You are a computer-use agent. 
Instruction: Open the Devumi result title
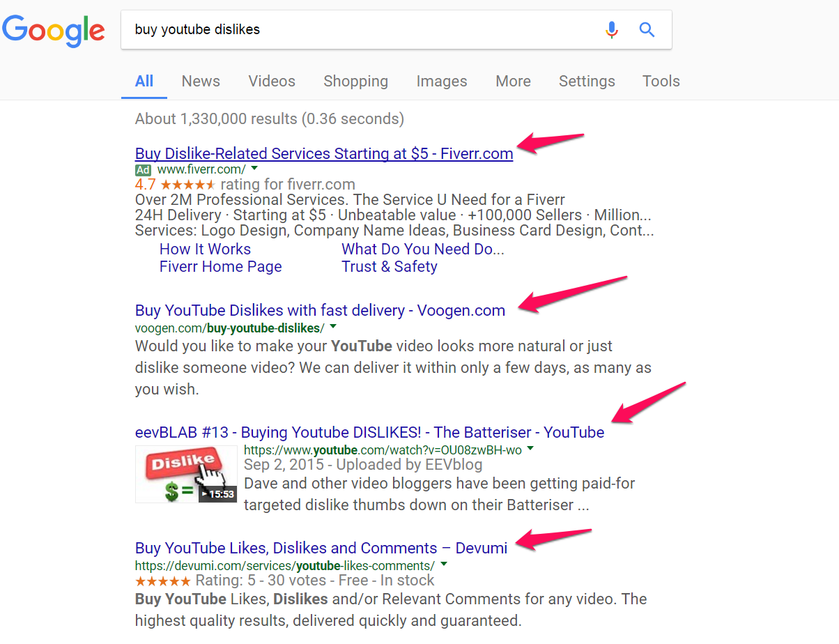321,549
